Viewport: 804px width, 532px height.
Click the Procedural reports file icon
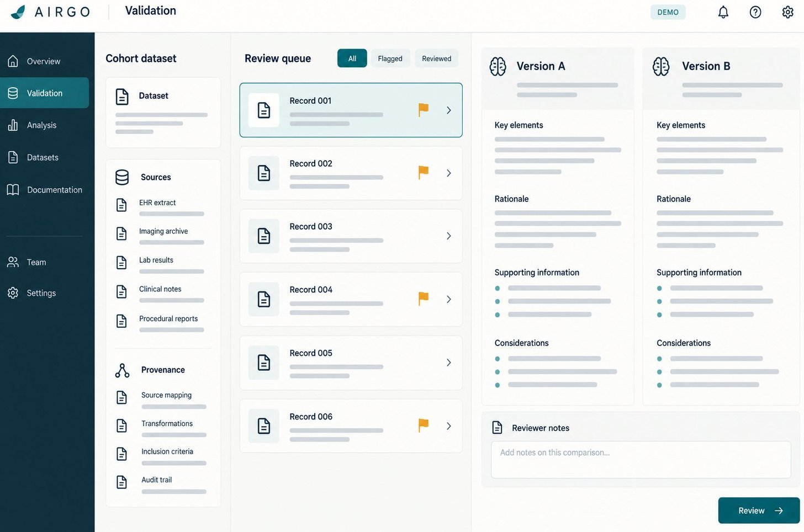coord(121,321)
